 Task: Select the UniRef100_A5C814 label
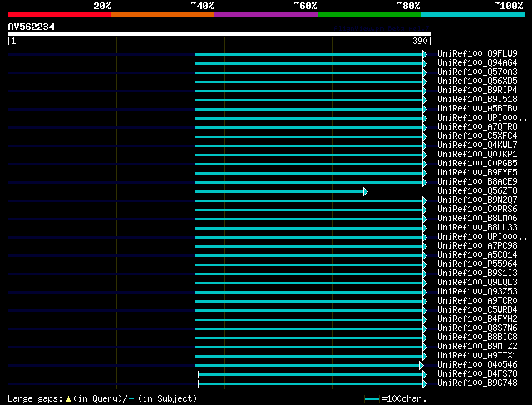pos(477,255)
